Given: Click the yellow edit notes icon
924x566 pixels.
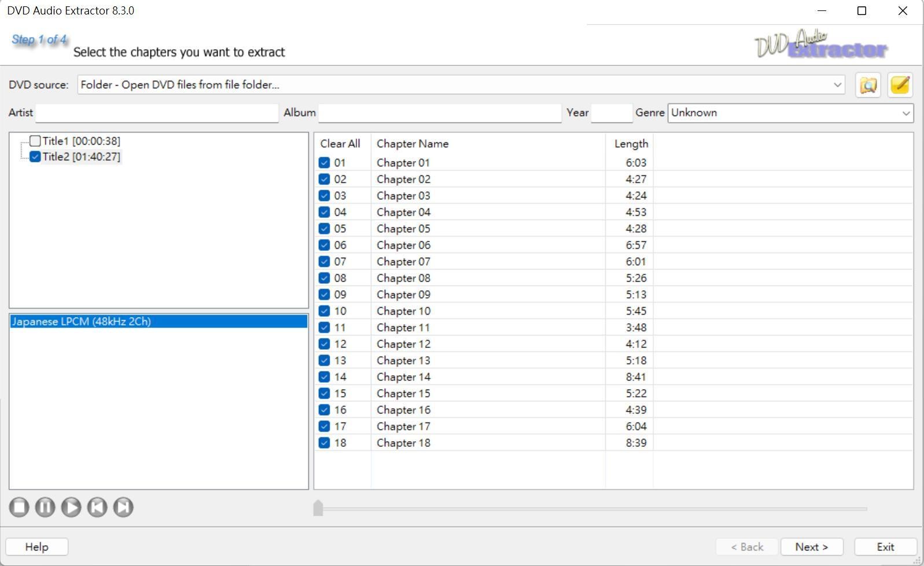Looking at the screenshot, I should click(900, 85).
